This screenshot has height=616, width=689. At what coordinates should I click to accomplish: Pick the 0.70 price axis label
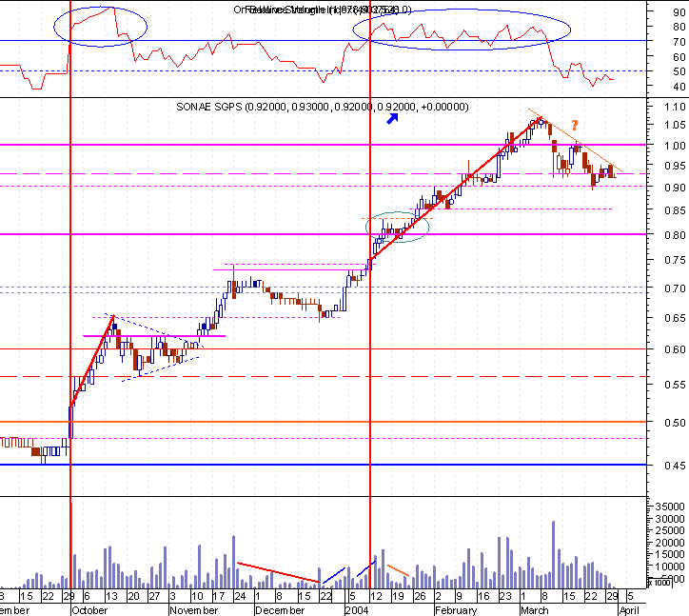click(675, 288)
